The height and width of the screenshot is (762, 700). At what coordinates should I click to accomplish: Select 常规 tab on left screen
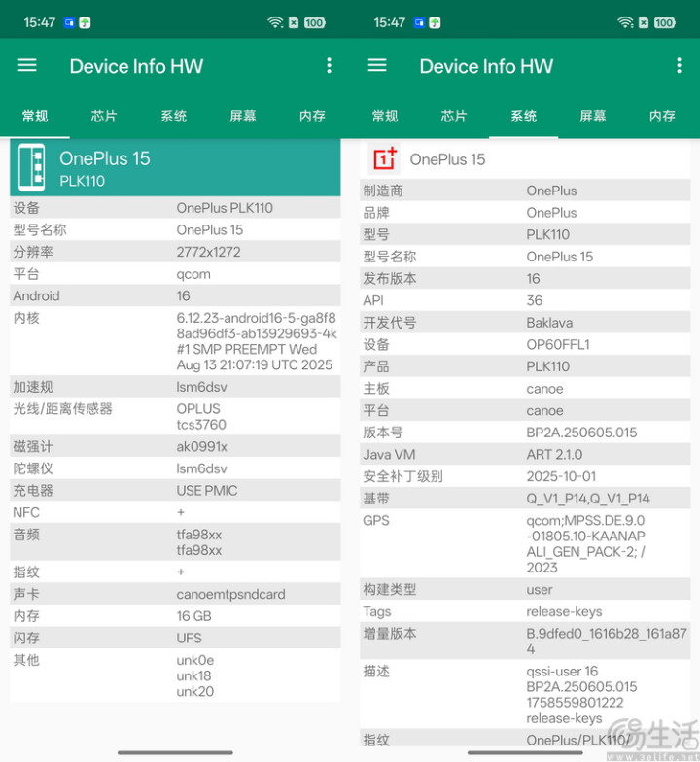[35, 116]
